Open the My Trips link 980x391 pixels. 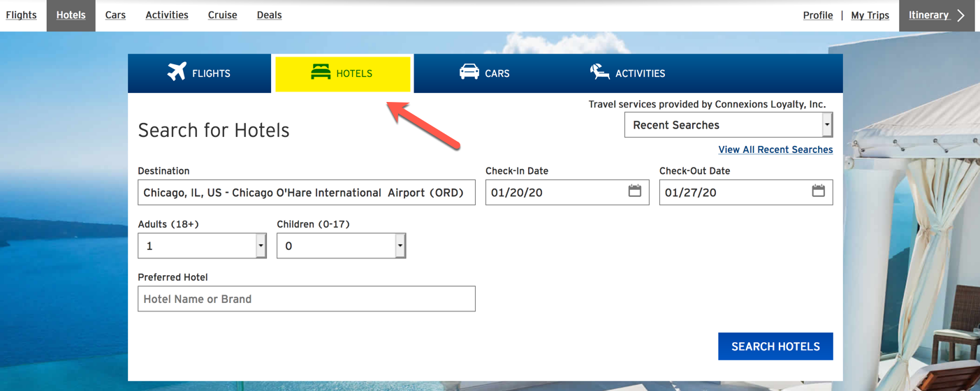[x=870, y=15]
